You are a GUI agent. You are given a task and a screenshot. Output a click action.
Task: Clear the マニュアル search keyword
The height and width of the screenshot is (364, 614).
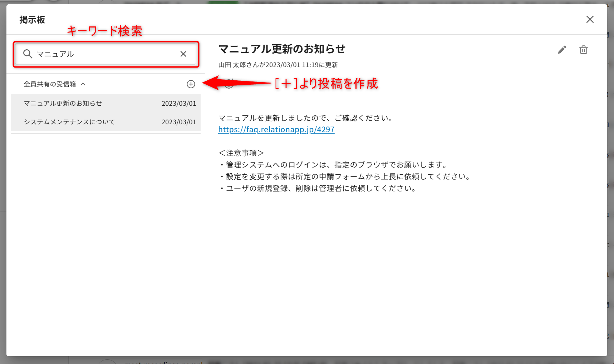tap(183, 54)
